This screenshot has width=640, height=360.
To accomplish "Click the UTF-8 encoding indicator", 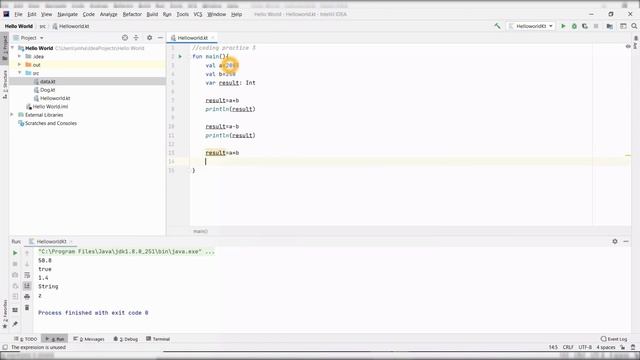I will point(585,347).
